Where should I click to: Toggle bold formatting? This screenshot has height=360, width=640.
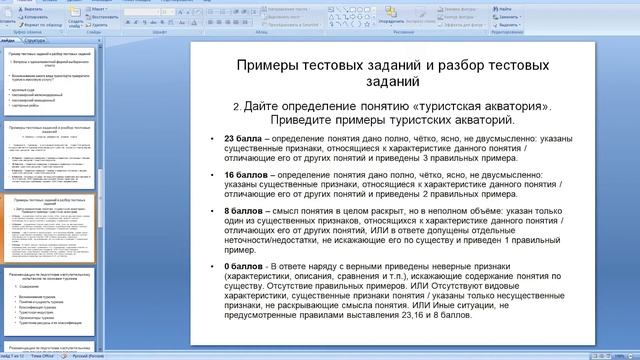pos(128,22)
